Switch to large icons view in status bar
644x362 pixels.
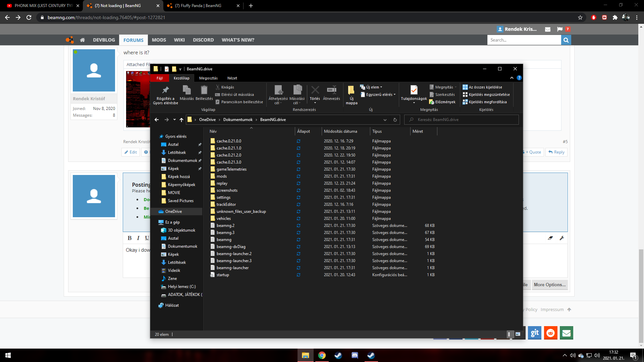[518, 334]
